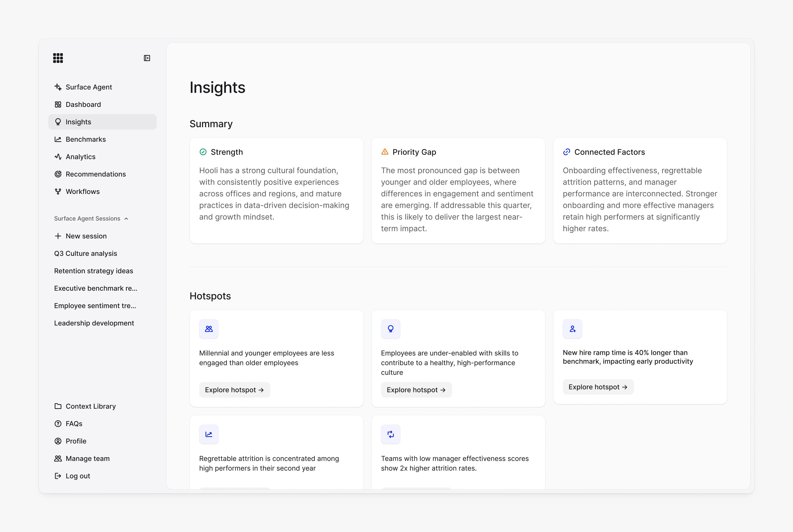Image resolution: width=793 pixels, height=532 pixels.
Task: Click the plus icon for New session
Action: (x=58, y=236)
